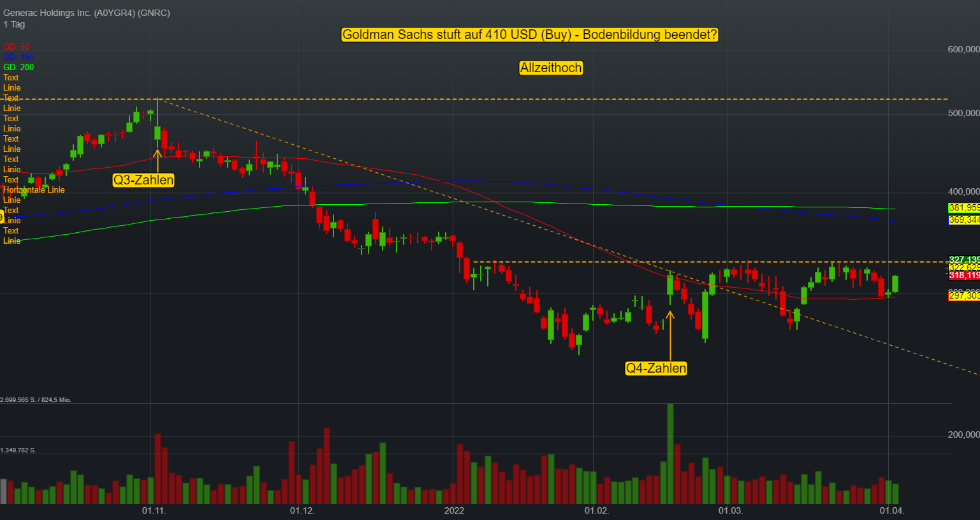Click the 01.11. date on time axis

pos(154,510)
